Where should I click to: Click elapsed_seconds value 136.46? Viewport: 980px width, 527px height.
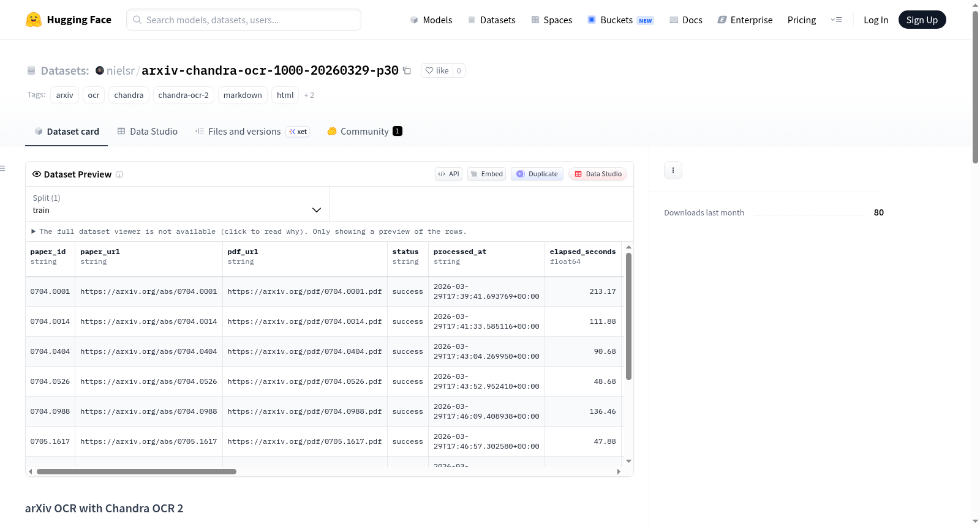point(603,411)
